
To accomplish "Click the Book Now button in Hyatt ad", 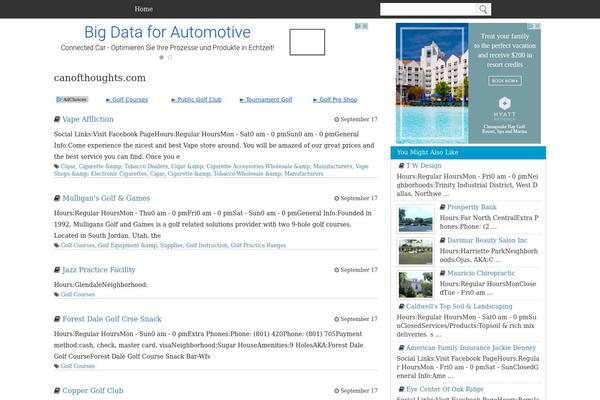I will click(x=505, y=81).
